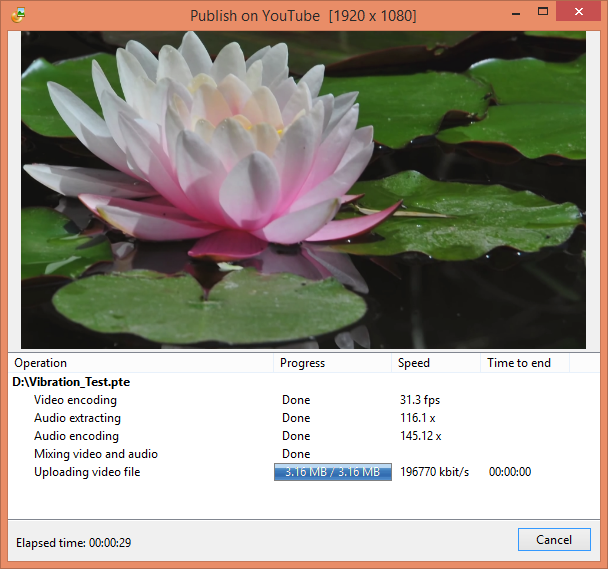
Task: Select the Time to end column header
Action: tap(518, 363)
